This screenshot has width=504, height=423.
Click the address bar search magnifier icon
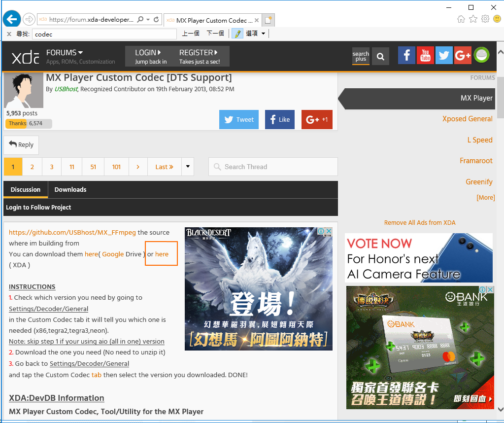[140, 20]
